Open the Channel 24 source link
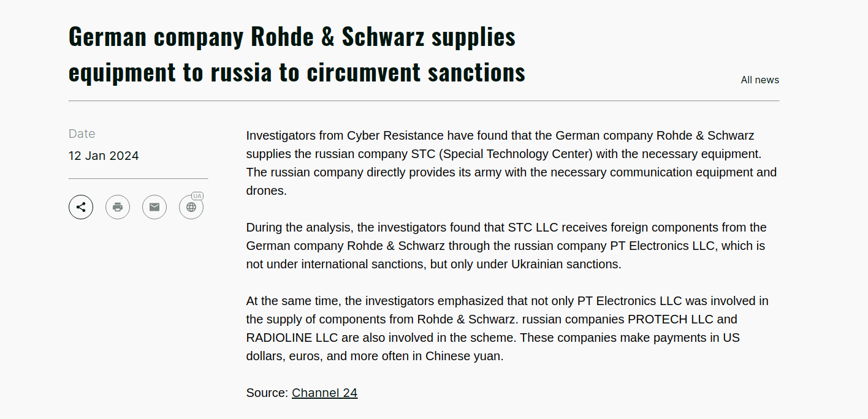 (x=324, y=393)
